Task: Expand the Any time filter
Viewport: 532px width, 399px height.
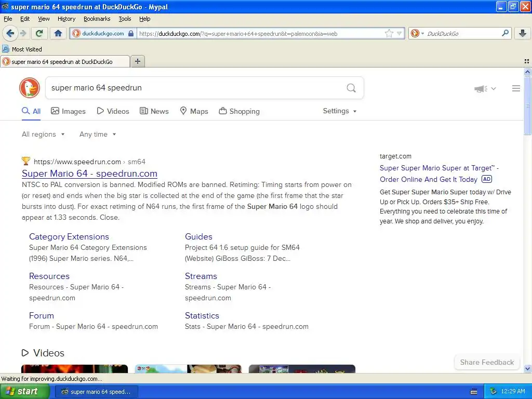Action: coord(98,135)
